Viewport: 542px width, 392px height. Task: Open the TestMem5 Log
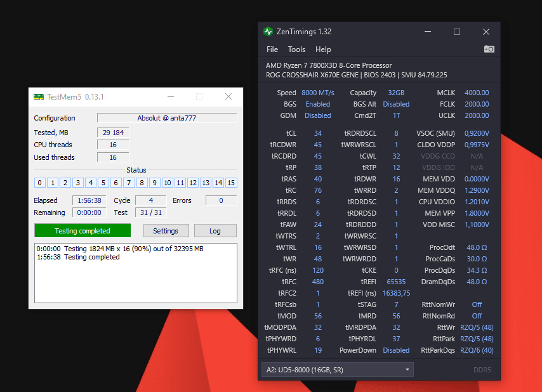[215, 231]
